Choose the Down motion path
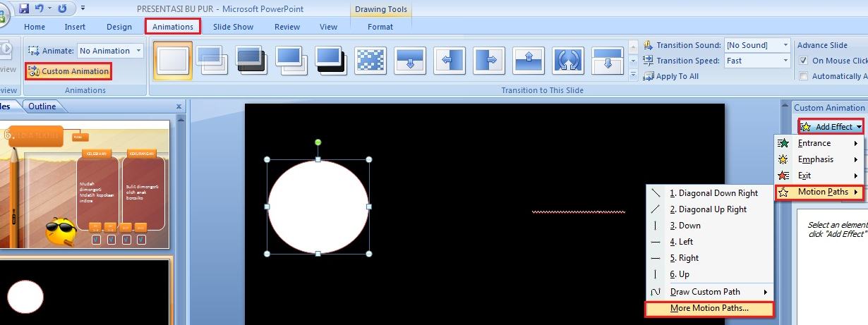 tap(710, 226)
